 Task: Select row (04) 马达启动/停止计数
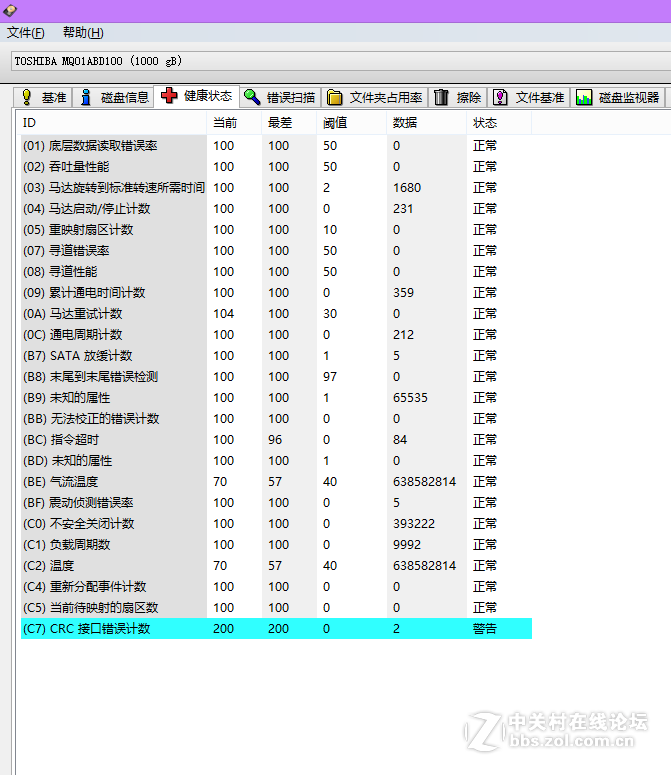tap(276, 209)
